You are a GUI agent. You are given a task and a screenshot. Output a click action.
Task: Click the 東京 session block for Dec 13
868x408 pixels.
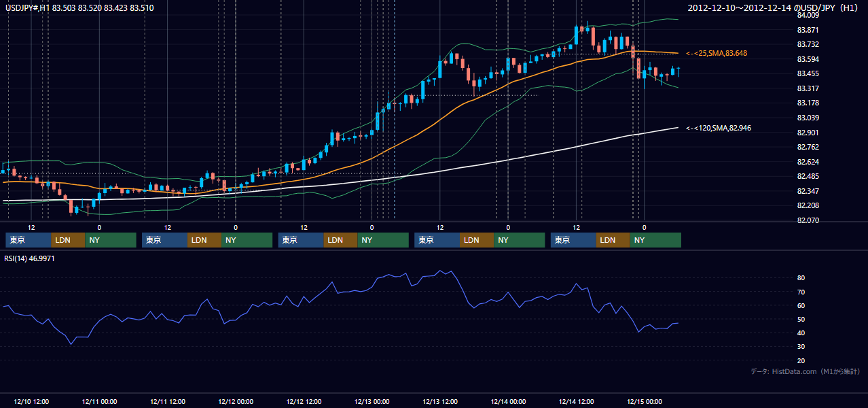tap(437, 240)
